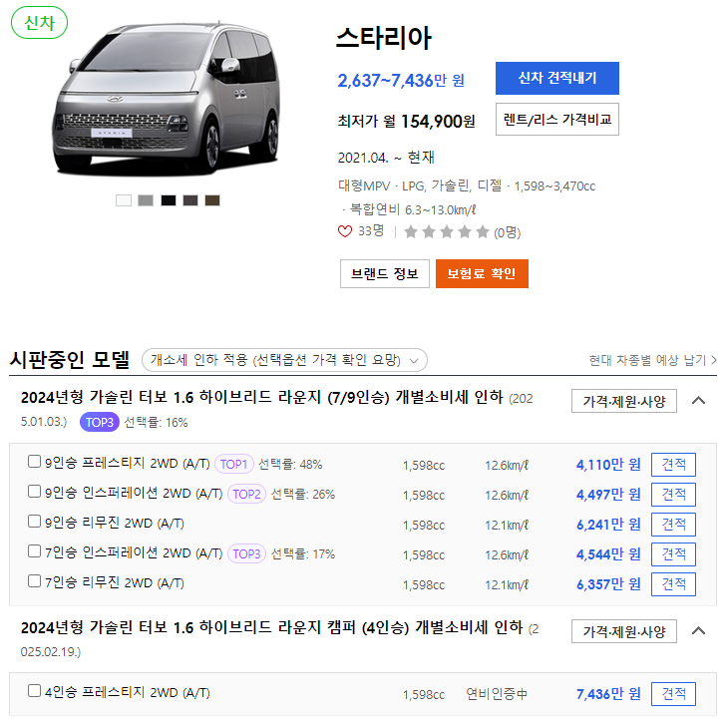The height and width of the screenshot is (722, 728).
Task: Check the 7인승 리무진 2WD checkbox
Action: coord(34,580)
